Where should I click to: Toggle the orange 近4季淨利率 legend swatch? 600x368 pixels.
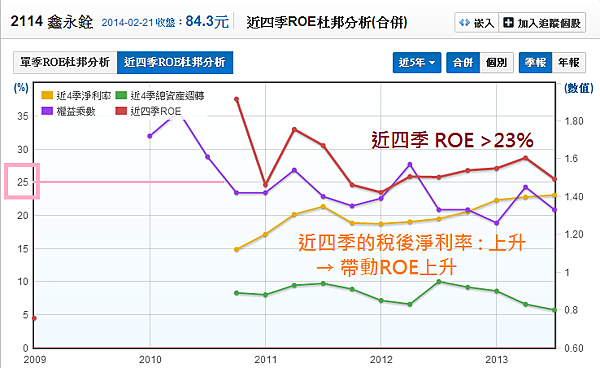(x=47, y=95)
